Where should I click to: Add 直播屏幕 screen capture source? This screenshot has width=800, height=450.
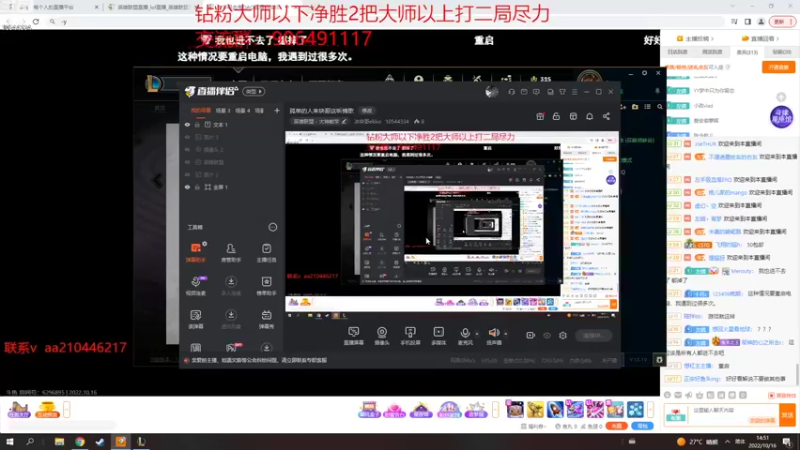point(354,336)
